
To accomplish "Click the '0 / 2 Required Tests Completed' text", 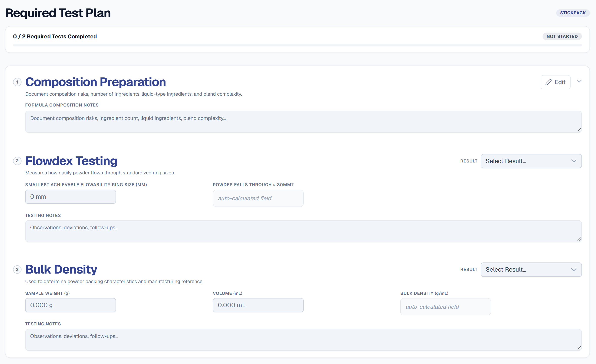I will point(55,36).
